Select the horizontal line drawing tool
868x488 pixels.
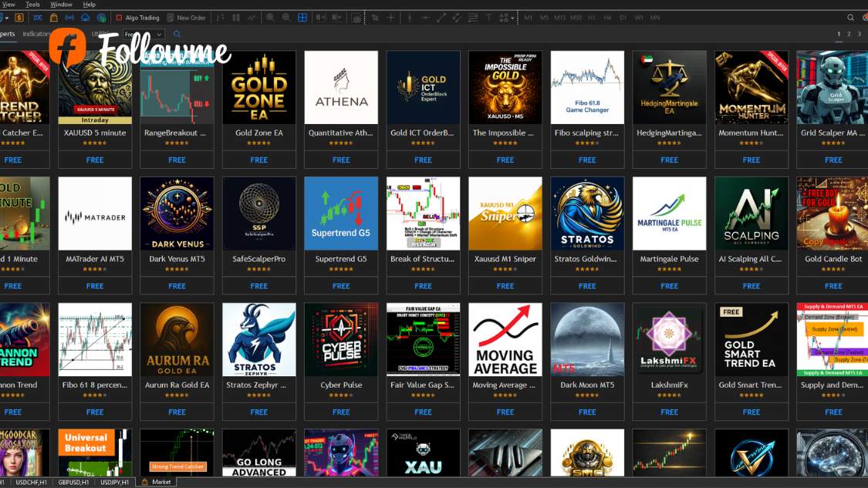[425, 18]
